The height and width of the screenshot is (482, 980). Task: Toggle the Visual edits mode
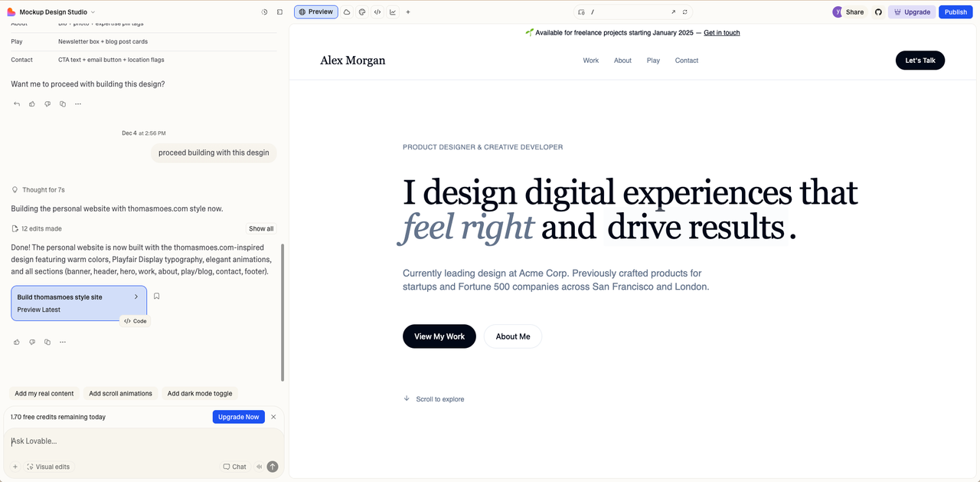click(48, 467)
